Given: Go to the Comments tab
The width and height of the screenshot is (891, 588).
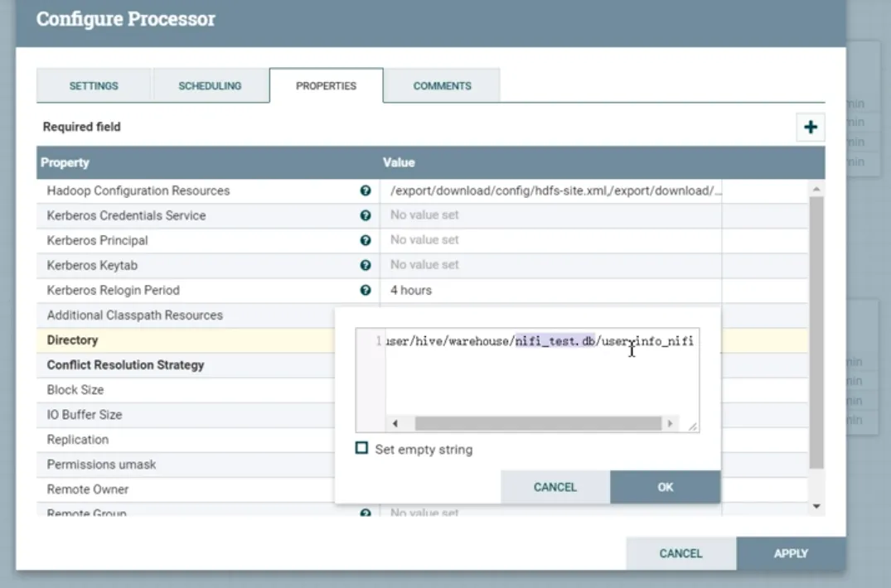Looking at the screenshot, I should pyautogui.click(x=442, y=85).
